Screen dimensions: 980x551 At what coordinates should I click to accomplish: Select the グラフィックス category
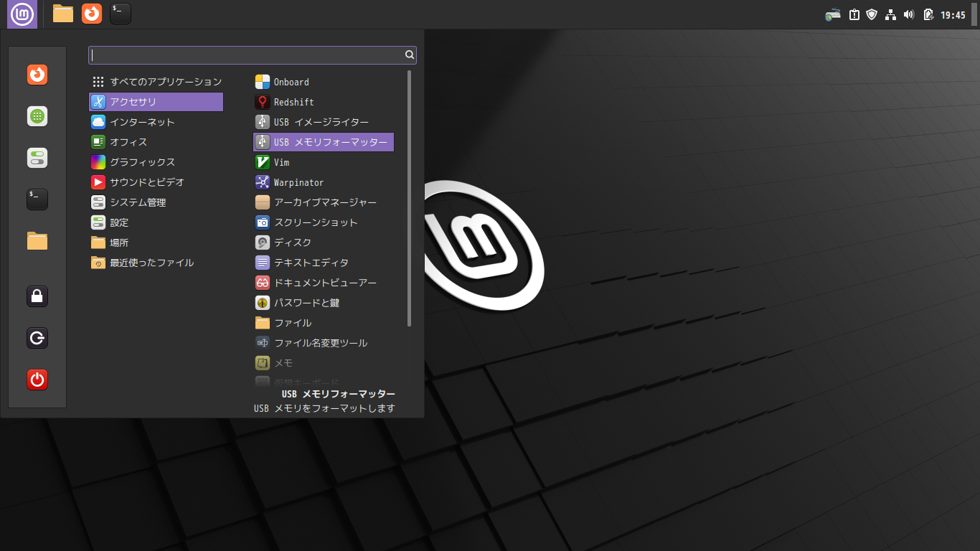click(x=156, y=162)
